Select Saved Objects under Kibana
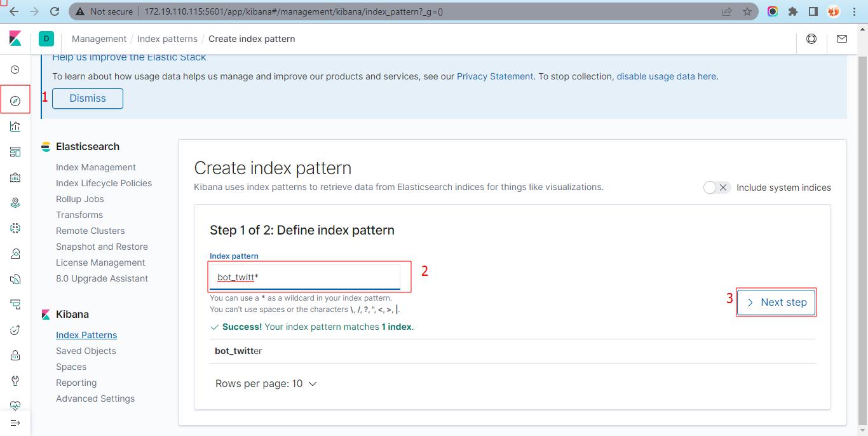 86,351
